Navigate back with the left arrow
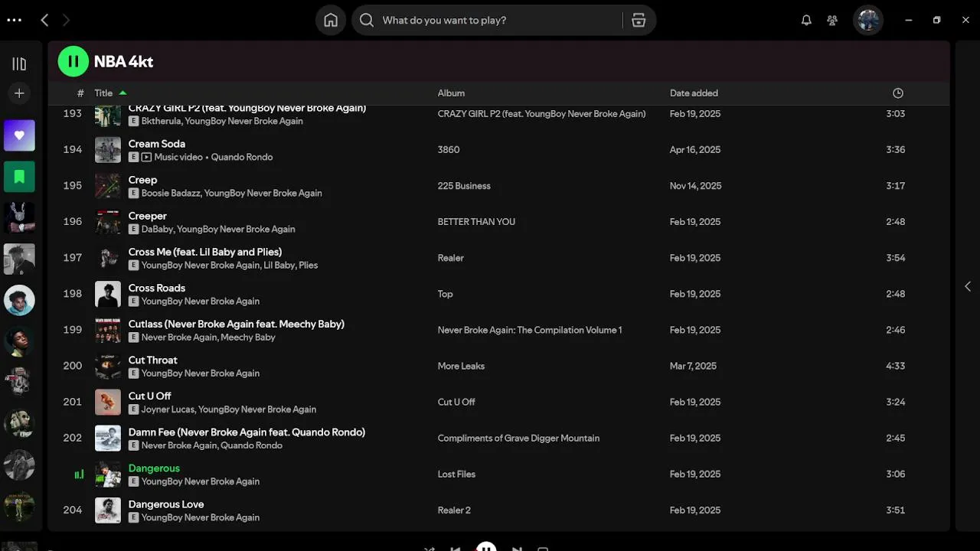The image size is (980, 551). pyautogui.click(x=44, y=21)
